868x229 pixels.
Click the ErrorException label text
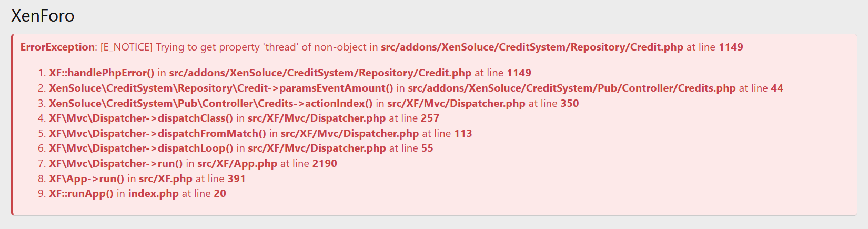(57, 47)
